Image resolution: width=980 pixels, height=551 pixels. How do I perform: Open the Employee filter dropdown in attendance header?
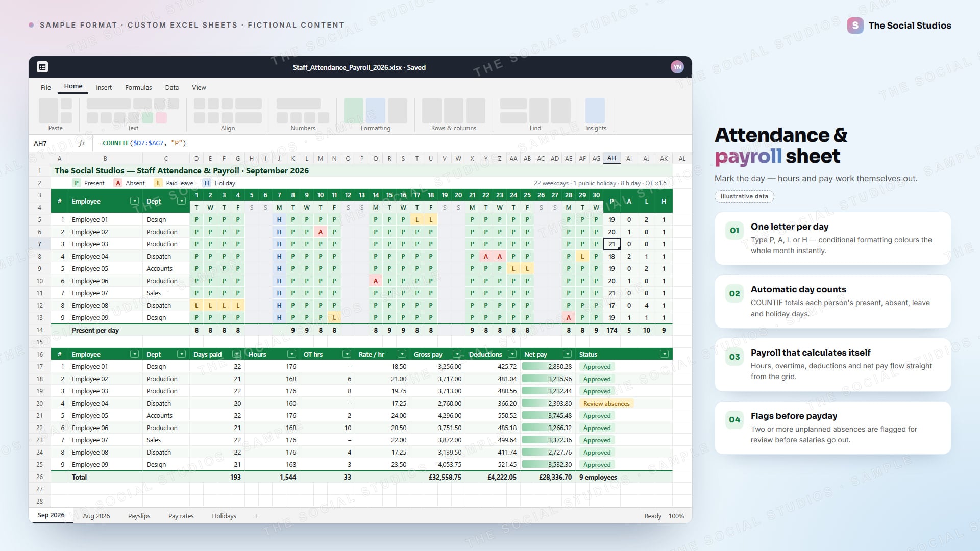point(134,201)
